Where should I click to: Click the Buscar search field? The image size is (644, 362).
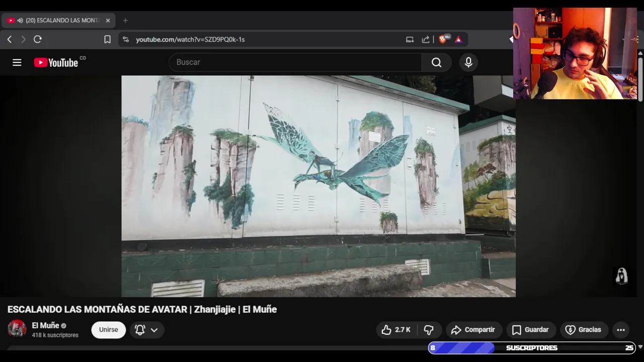pos(295,62)
